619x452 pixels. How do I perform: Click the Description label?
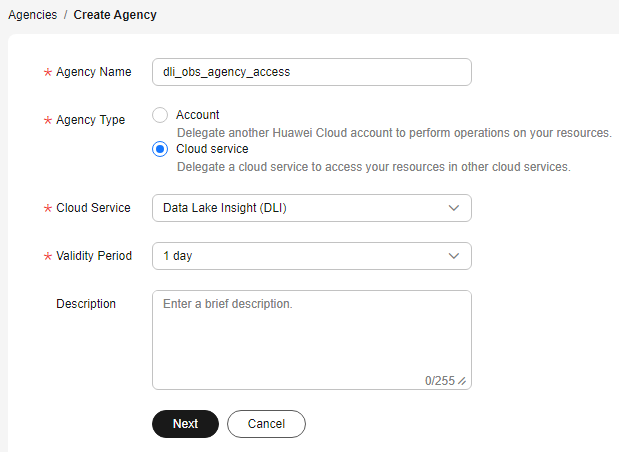coord(86,304)
